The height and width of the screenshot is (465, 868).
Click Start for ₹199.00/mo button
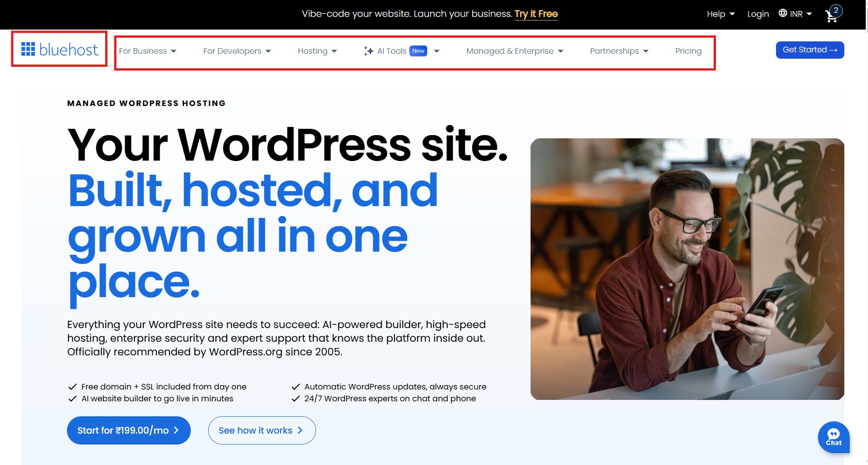(x=129, y=430)
